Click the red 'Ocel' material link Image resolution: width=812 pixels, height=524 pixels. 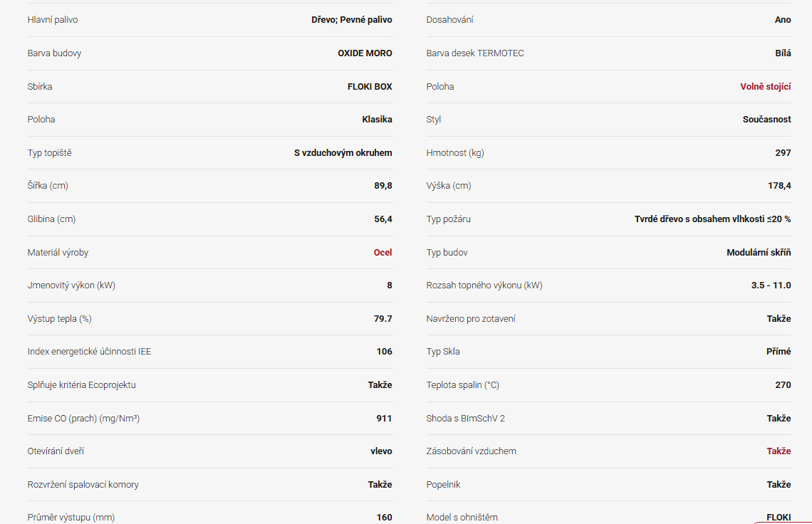point(382,252)
